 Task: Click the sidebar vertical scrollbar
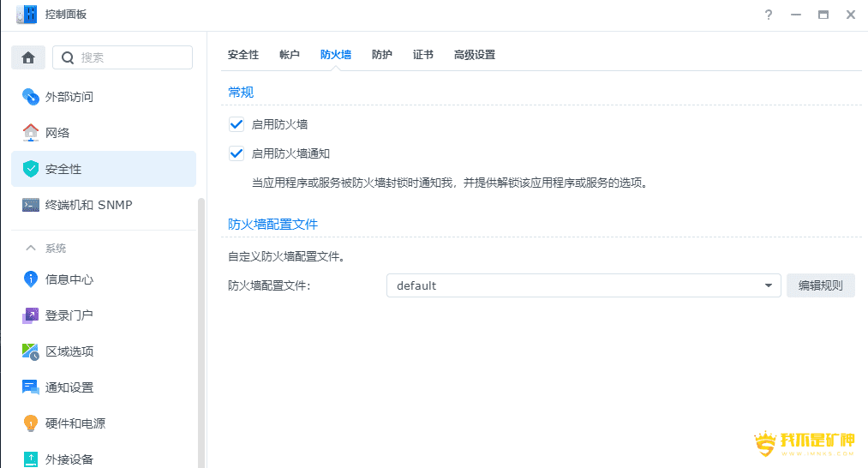coord(201,333)
